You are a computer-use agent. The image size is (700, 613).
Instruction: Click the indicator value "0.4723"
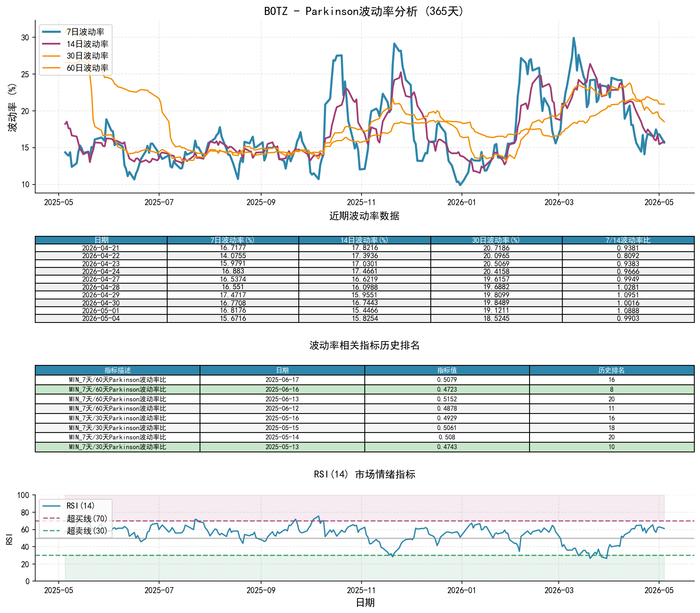coord(447,389)
